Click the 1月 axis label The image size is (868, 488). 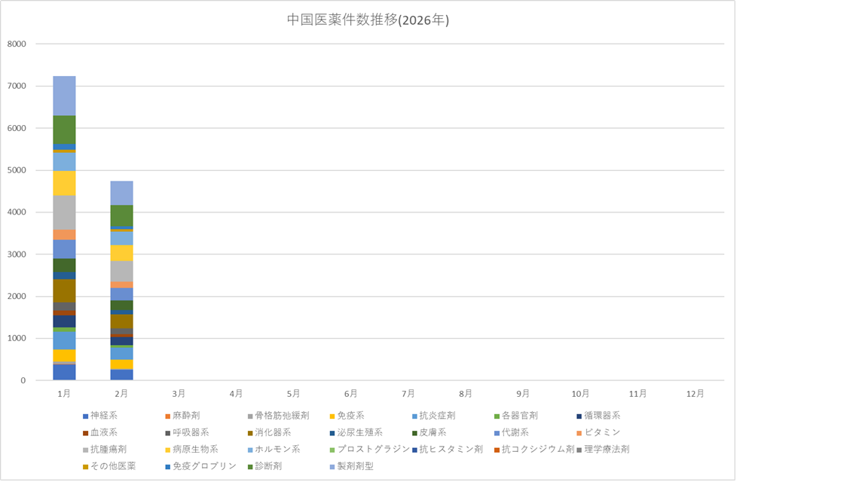click(64, 394)
